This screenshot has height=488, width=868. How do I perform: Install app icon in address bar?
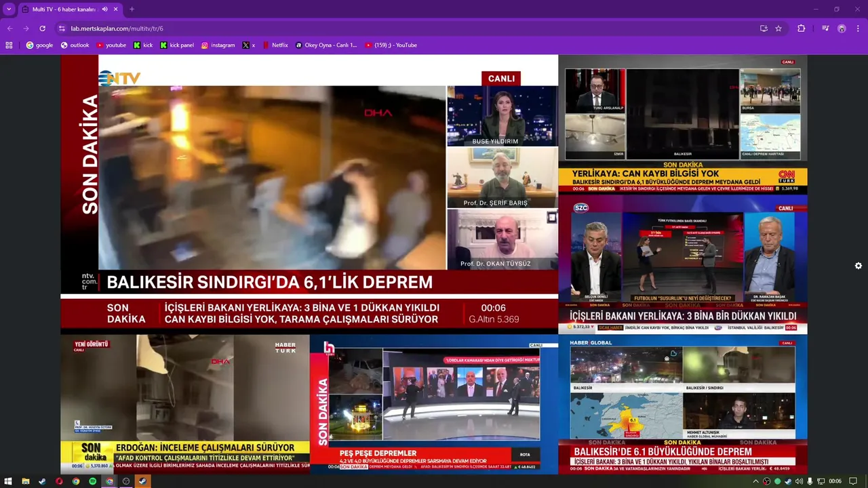764,28
